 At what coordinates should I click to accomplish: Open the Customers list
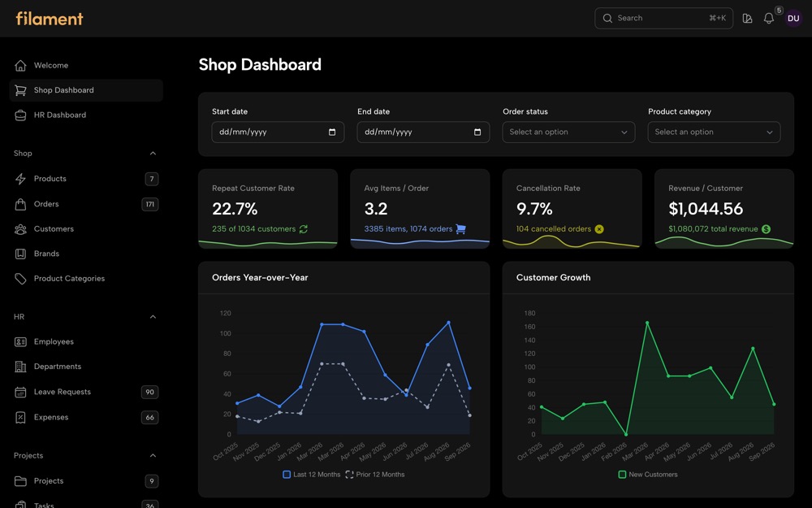tap(86, 229)
